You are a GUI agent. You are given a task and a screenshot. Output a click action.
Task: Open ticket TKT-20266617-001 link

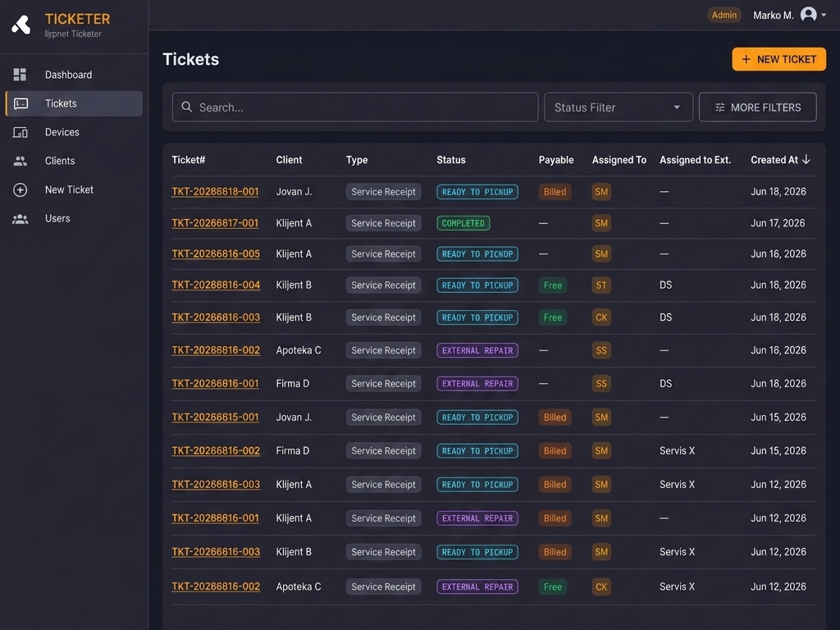[216, 223]
